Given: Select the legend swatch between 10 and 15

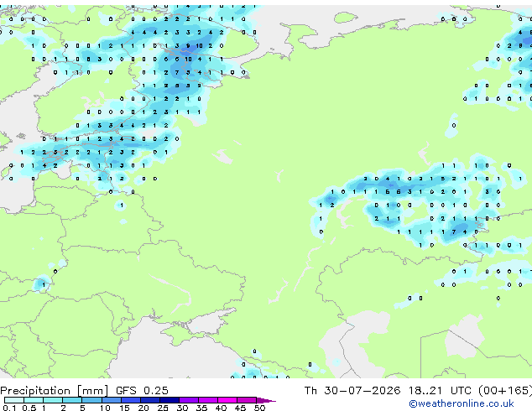Looking at the screenshot, I should tap(112, 400).
